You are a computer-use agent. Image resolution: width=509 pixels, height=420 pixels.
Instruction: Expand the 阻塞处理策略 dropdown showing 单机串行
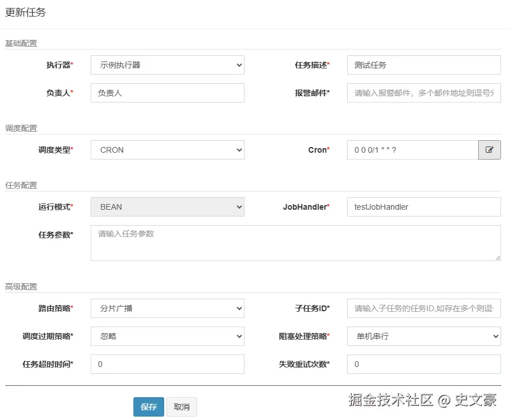[x=424, y=336]
